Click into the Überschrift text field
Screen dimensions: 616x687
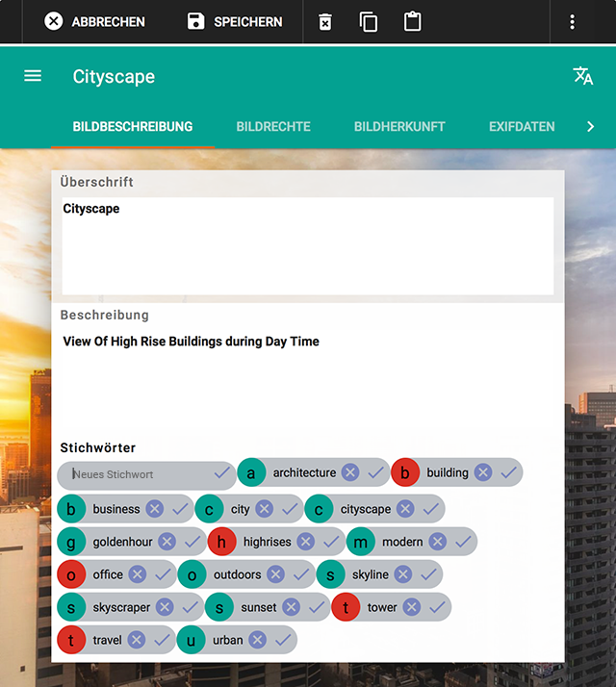[308, 245]
